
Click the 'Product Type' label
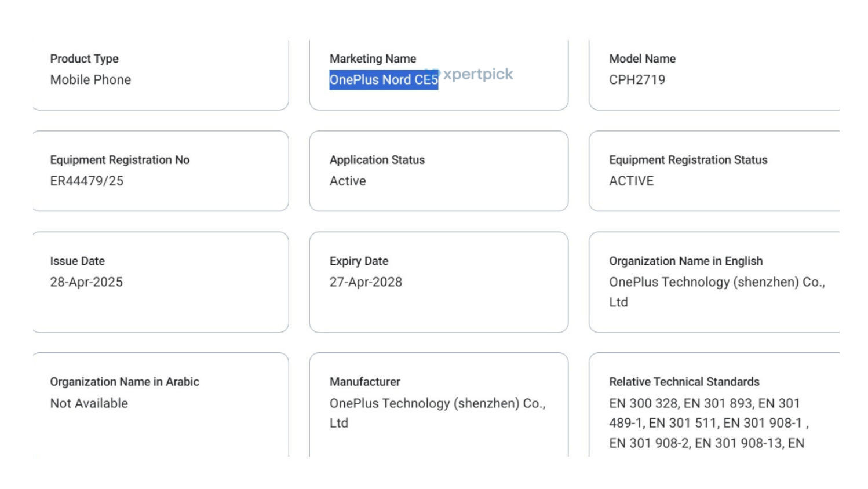(x=84, y=59)
